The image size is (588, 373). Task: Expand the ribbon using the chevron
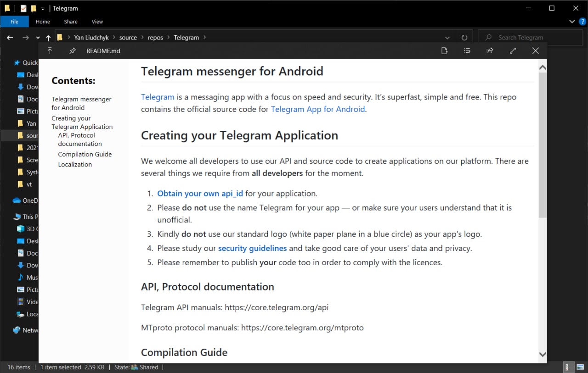click(572, 22)
